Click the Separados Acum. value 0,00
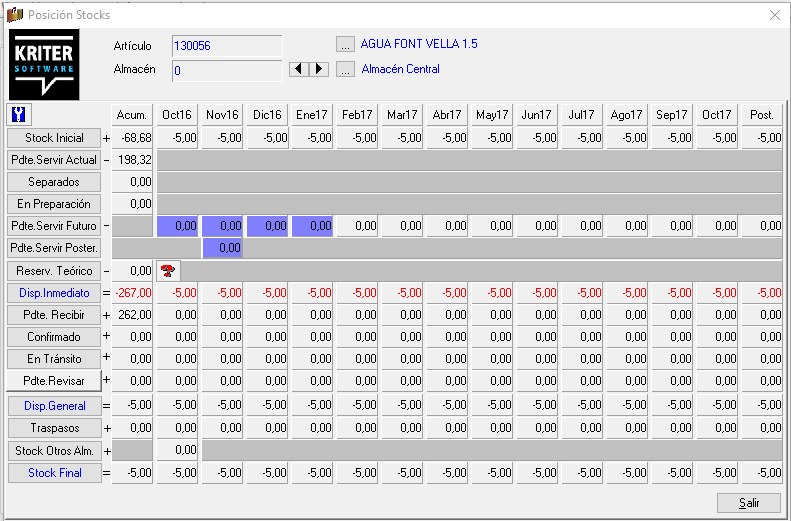This screenshot has width=791, height=521. pyautogui.click(x=132, y=182)
